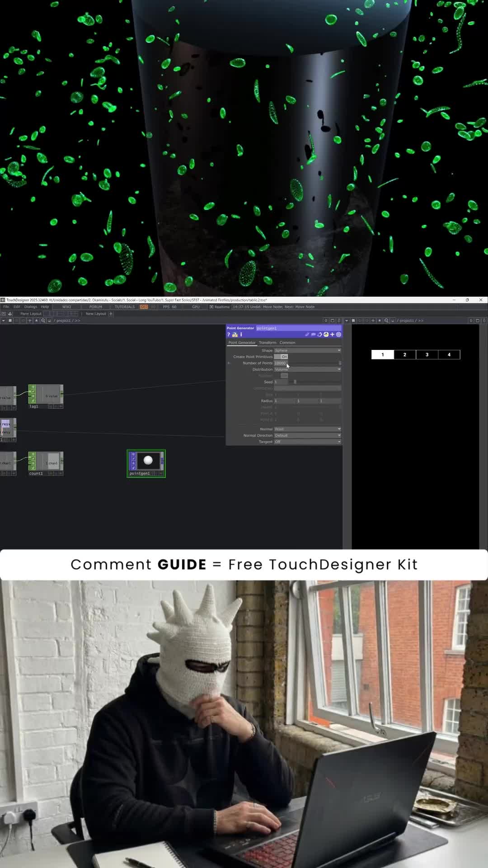Image resolution: width=488 pixels, height=868 pixels.
Task: Click the Number of Points value field
Action: coord(281,363)
